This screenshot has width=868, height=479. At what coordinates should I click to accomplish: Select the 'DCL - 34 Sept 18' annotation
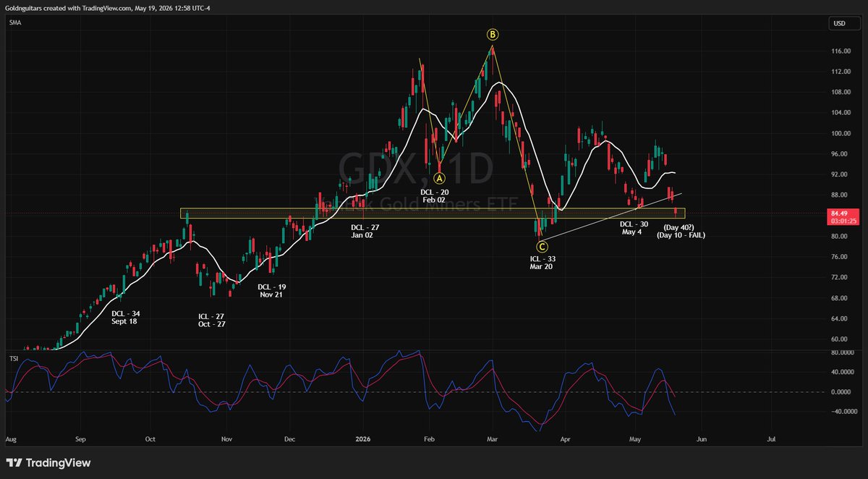click(x=126, y=317)
